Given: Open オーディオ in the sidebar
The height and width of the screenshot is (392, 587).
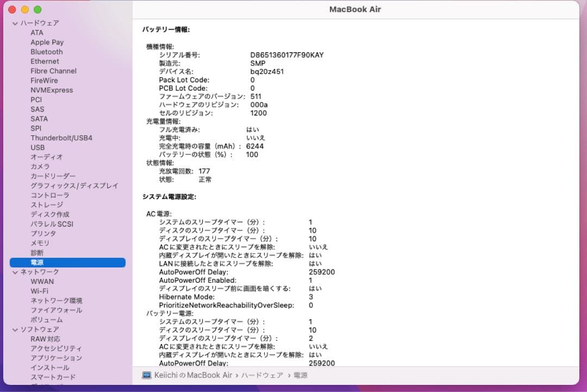Looking at the screenshot, I should pos(47,157).
